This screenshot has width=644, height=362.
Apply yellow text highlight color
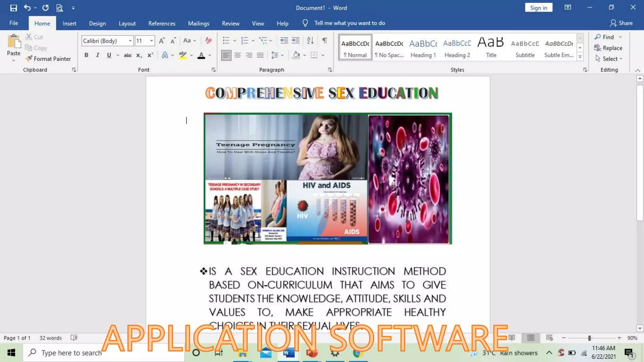pyautogui.click(x=183, y=55)
